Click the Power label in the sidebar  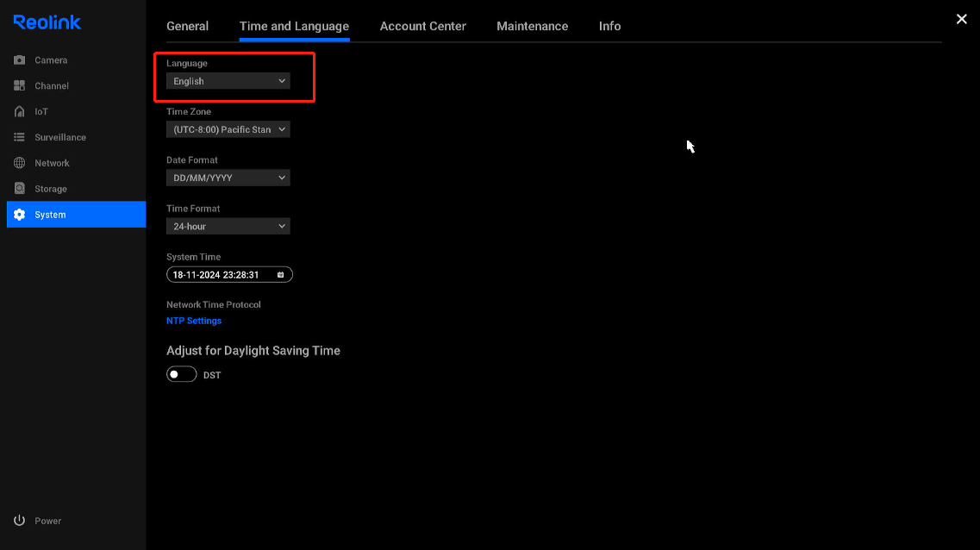[x=48, y=521]
